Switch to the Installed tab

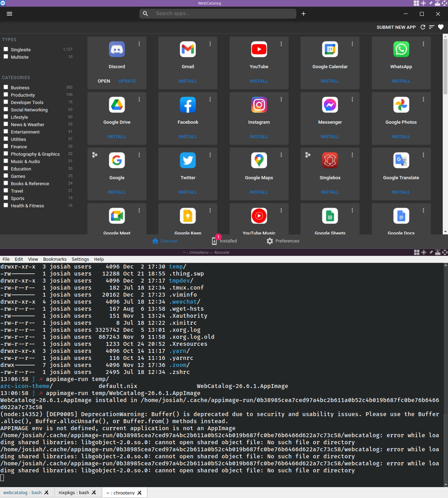coord(225,241)
